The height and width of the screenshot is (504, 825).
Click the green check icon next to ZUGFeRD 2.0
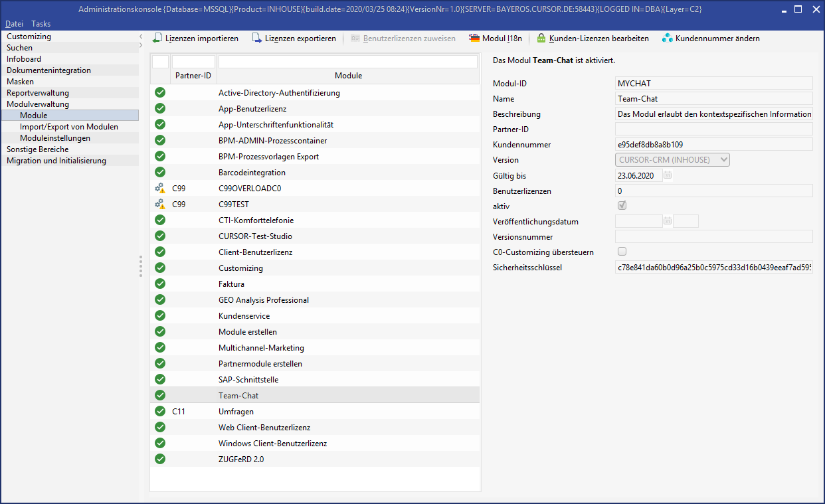159,459
